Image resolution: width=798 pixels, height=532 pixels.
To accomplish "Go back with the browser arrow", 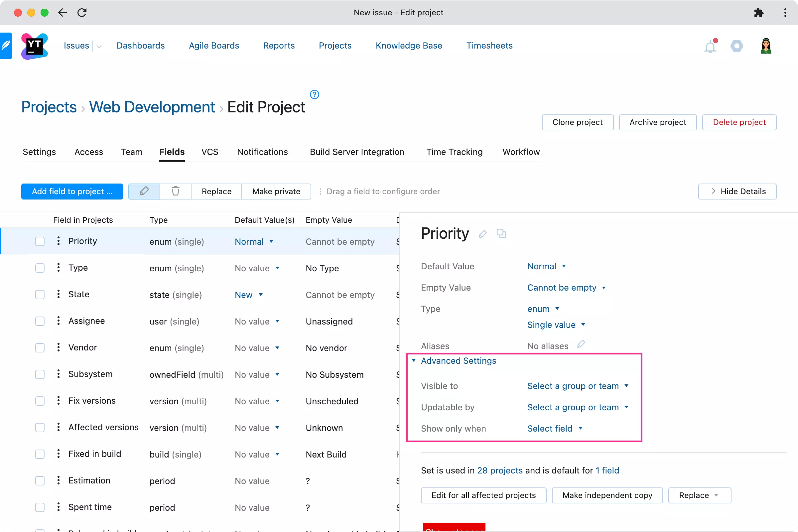I will [63, 13].
